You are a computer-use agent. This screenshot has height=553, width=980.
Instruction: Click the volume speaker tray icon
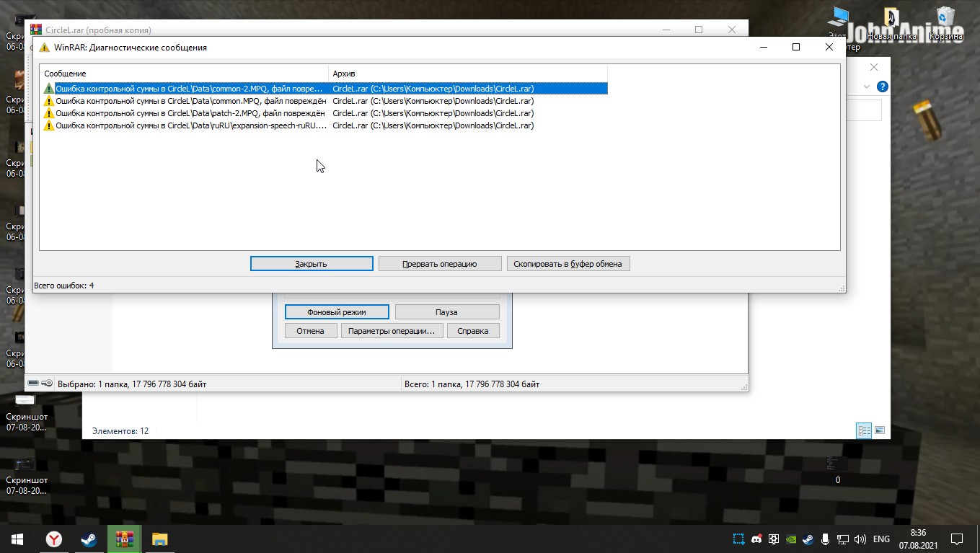coord(860,539)
